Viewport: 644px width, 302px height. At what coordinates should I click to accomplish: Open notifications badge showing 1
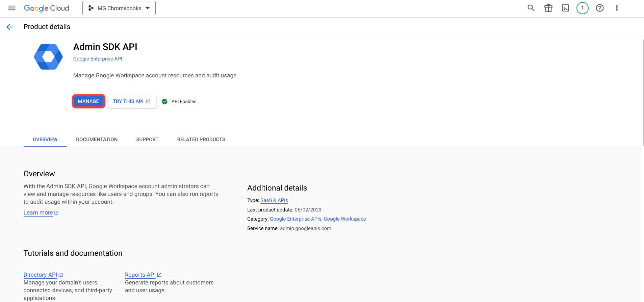(x=583, y=8)
